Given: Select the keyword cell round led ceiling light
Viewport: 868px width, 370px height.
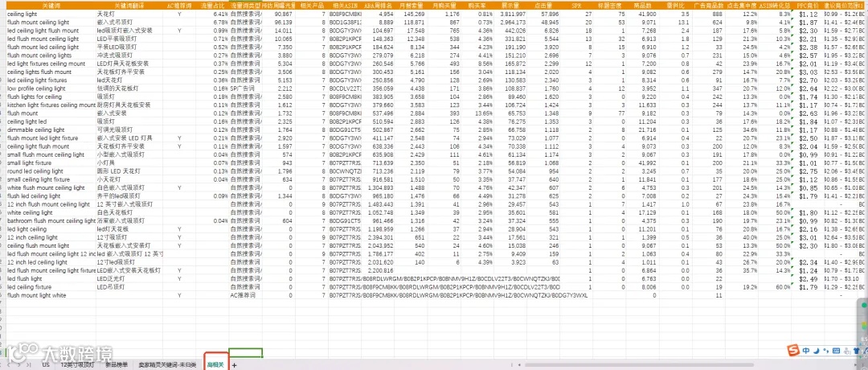Looking at the screenshot, I should point(51,171).
